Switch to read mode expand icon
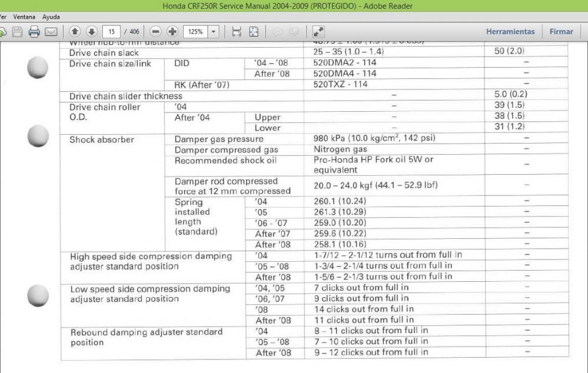 pyautogui.click(x=318, y=32)
